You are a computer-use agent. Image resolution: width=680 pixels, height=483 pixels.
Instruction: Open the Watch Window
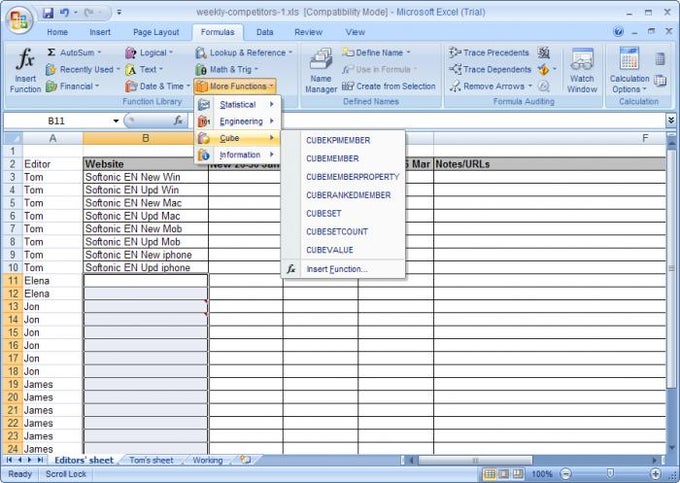coord(582,70)
